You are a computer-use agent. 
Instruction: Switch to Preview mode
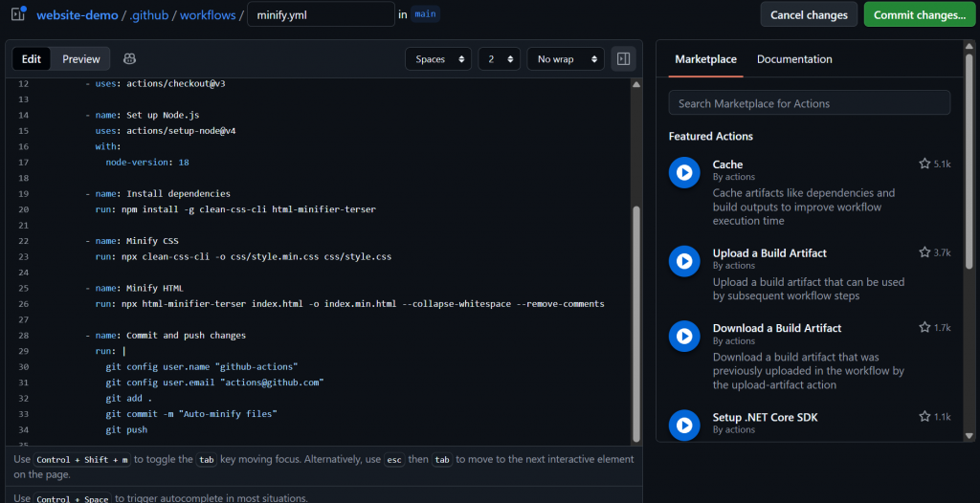pyautogui.click(x=81, y=58)
